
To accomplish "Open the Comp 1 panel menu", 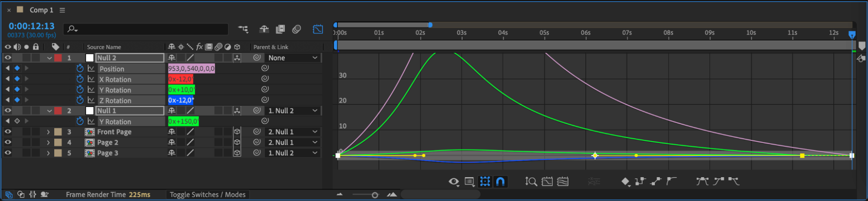I will pyautogui.click(x=63, y=10).
